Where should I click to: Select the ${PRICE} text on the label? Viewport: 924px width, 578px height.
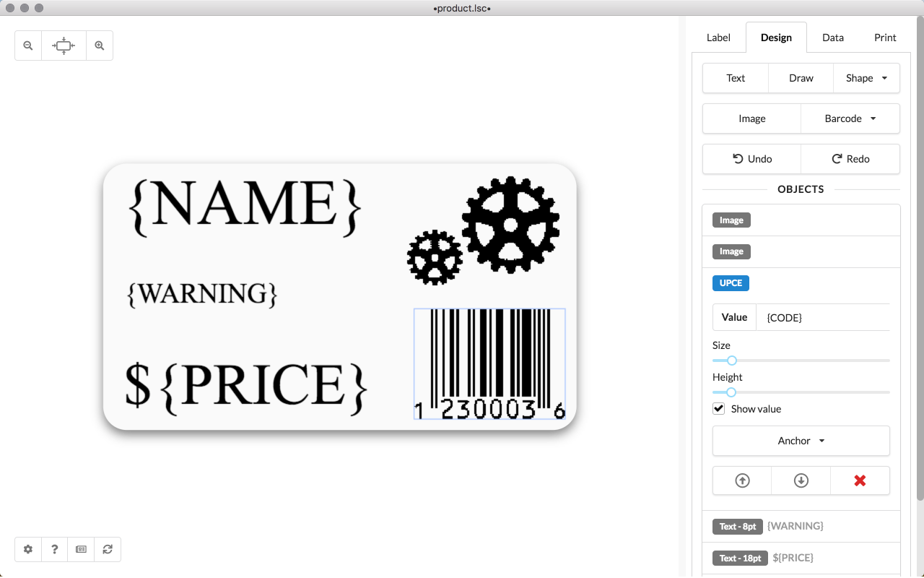pos(246,389)
